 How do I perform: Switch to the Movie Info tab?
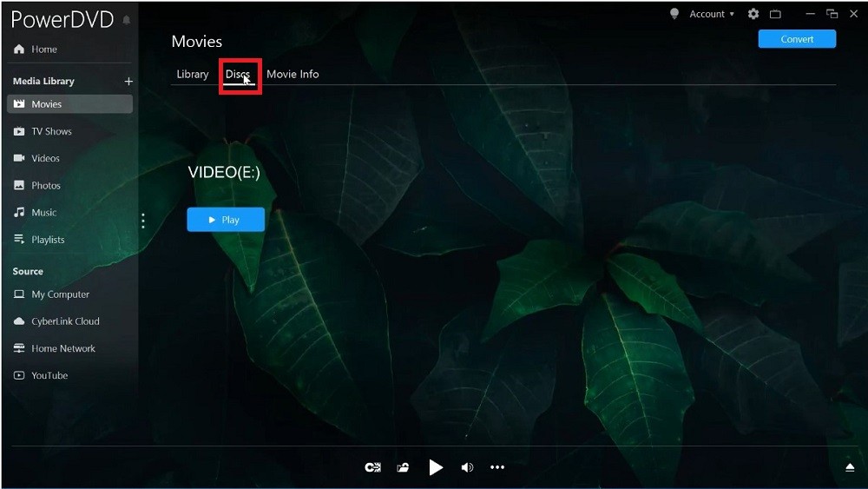point(293,74)
